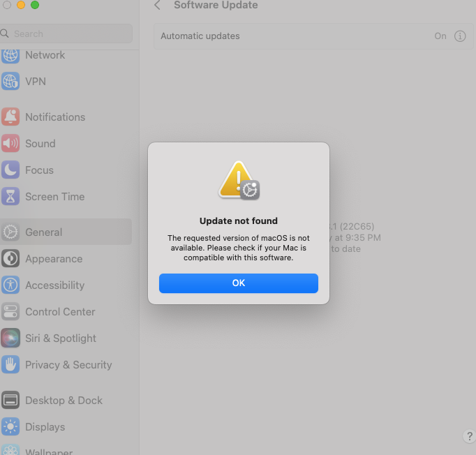Screen dimensions: 476x455
Task: Open the Displays label
Action: [x=45, y=427]
